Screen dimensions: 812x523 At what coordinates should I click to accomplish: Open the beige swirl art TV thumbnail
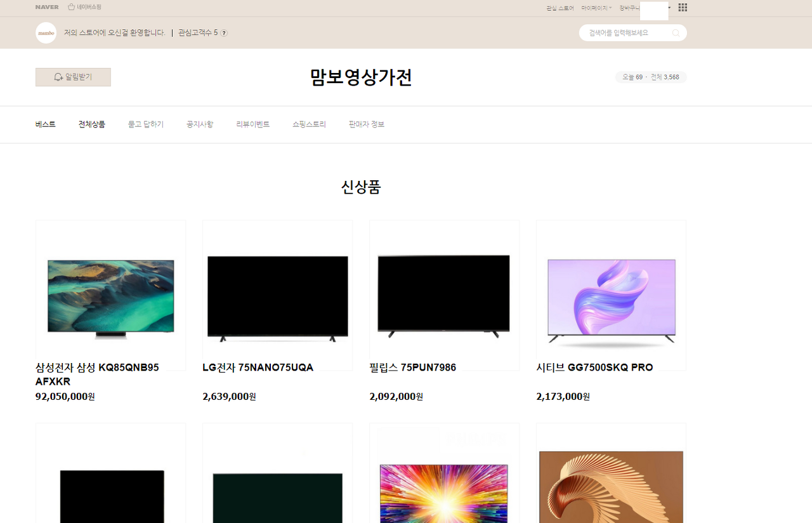coord(611,473)
